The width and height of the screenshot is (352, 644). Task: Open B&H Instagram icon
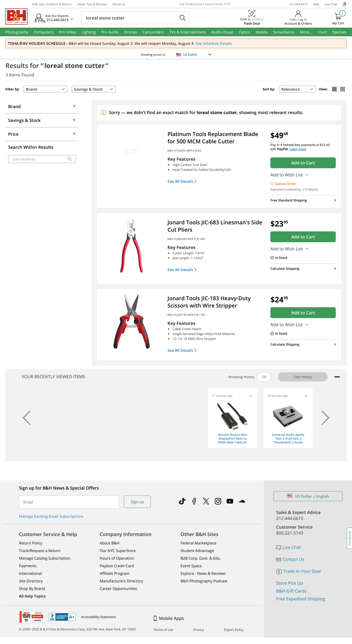[x=218, y=501]
